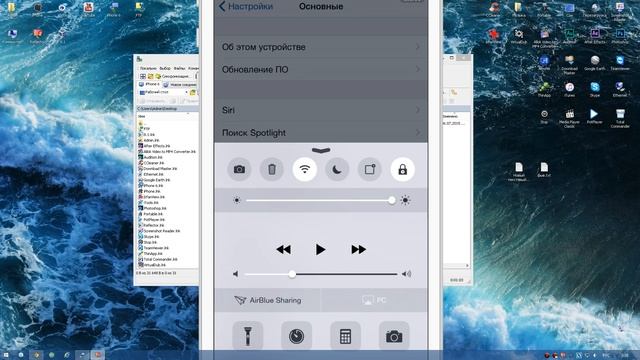Image resolution: width=640 pixels, height=360 pixels.
Task: Toggle Do Not Disturb moon button
Action: tap(337, 169)
